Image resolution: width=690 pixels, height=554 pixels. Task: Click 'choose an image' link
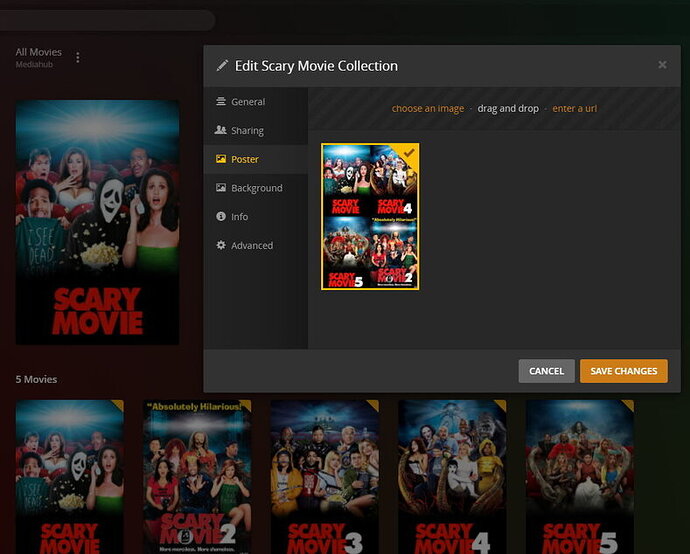pos(428,109)
